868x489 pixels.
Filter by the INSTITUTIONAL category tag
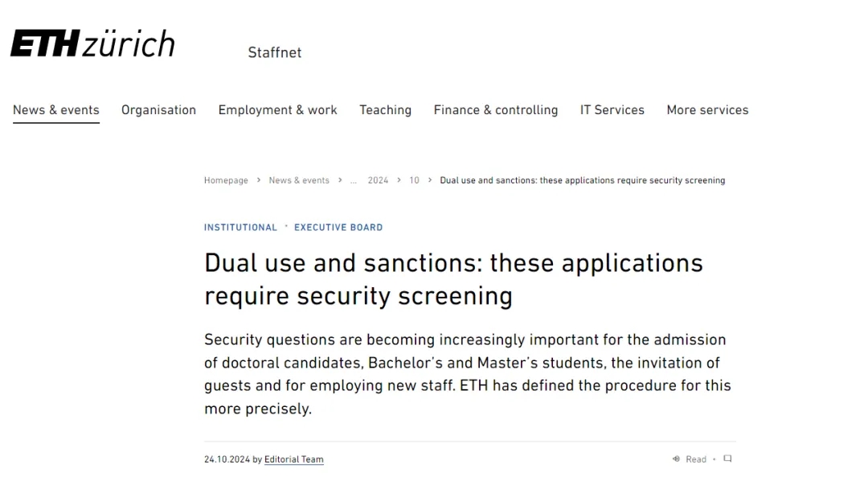tap(240, 228)
